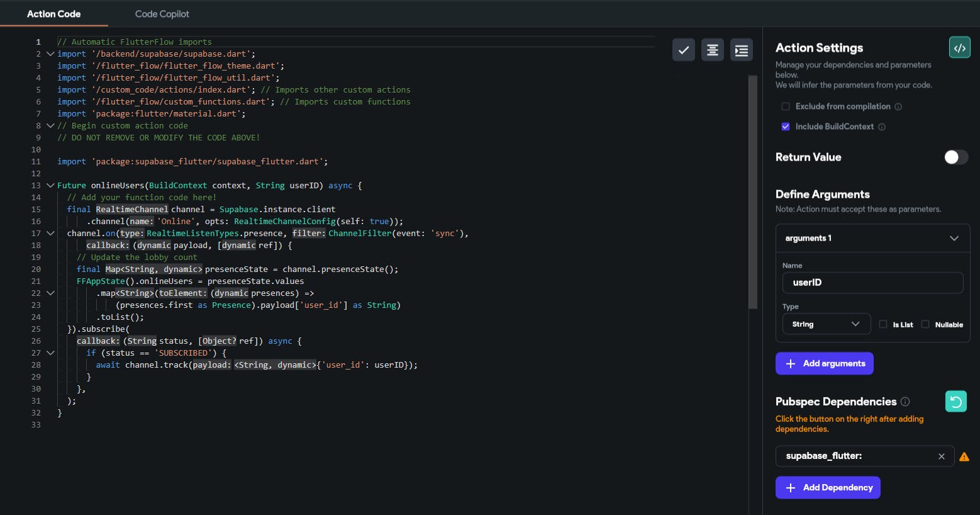Click the indent lines toolbar icon
This screenshot has width=980, height=515.
742,50
